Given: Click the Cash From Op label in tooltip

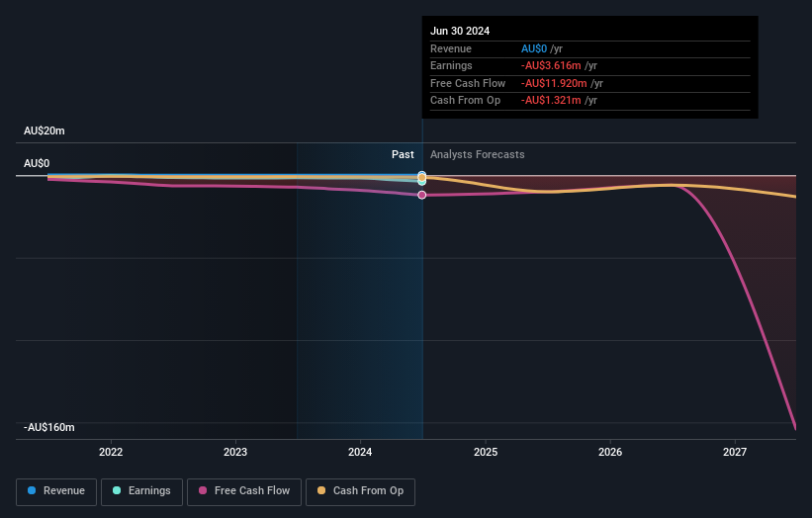Looking at the screenshot, I should click(465, 101).
